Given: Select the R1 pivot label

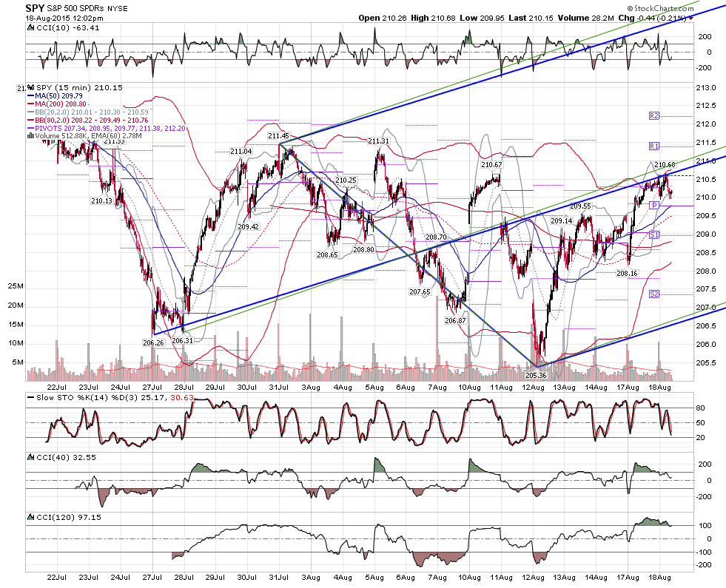Looking at the screenshot, I should pos(653,146).
